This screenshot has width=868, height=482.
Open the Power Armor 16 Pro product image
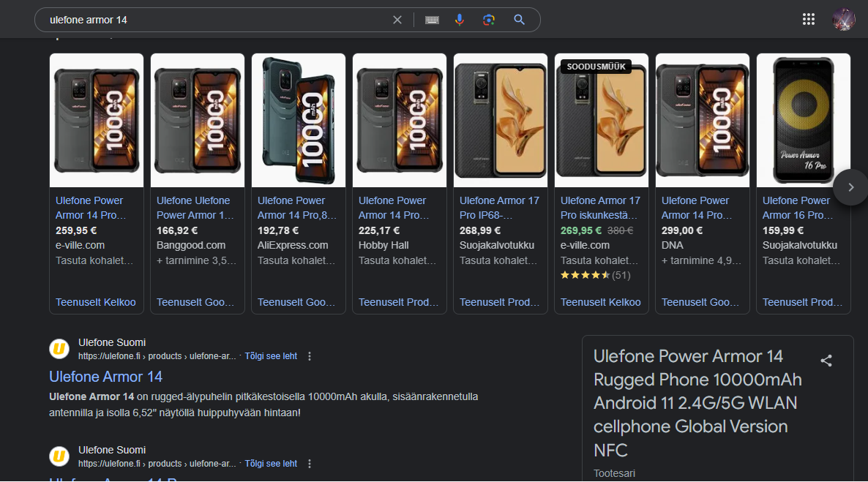click(803, 121)
